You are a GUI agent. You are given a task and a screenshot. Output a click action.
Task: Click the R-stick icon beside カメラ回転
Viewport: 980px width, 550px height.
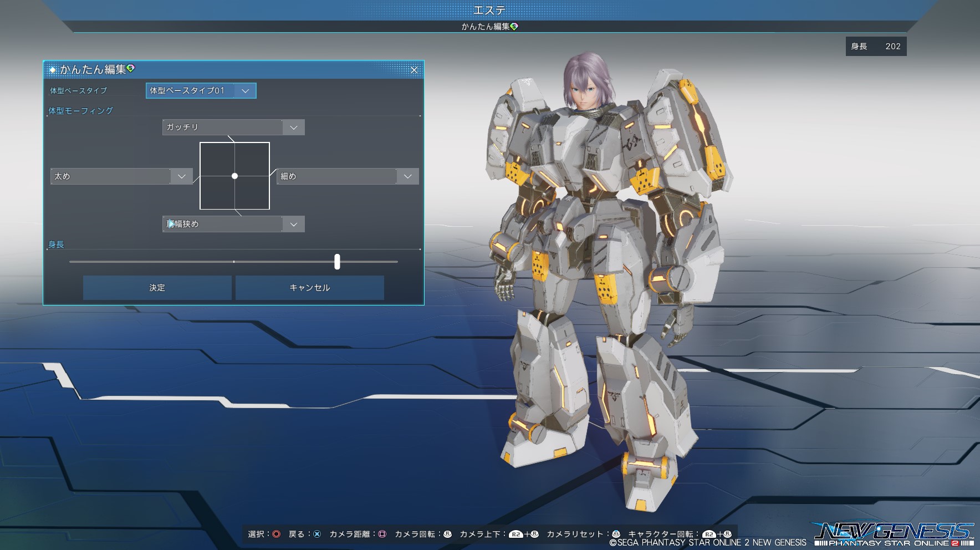[447, 534]
